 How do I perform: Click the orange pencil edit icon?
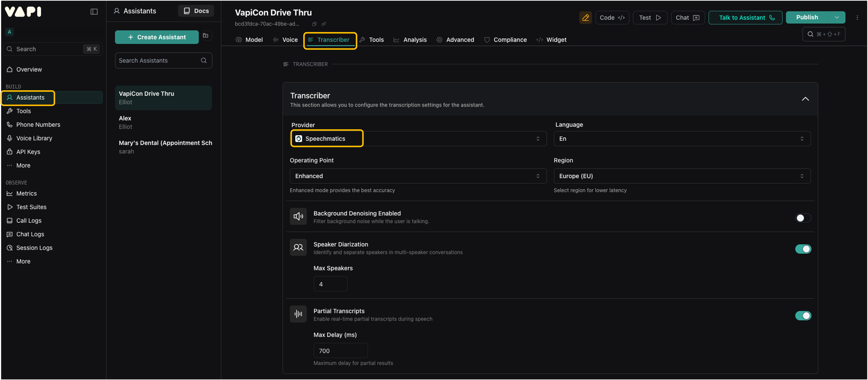pos(585,17)
